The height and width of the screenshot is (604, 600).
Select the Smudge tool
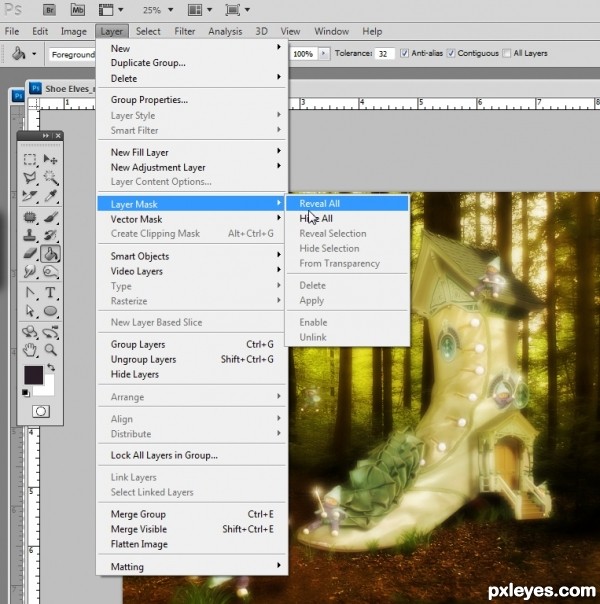pos(30,272)
